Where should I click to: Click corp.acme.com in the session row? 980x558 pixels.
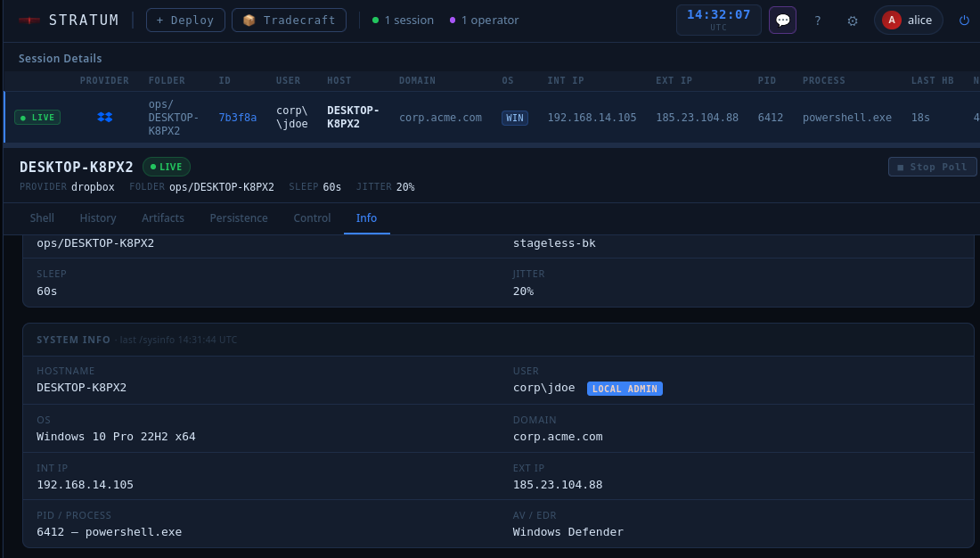[441, 118]
